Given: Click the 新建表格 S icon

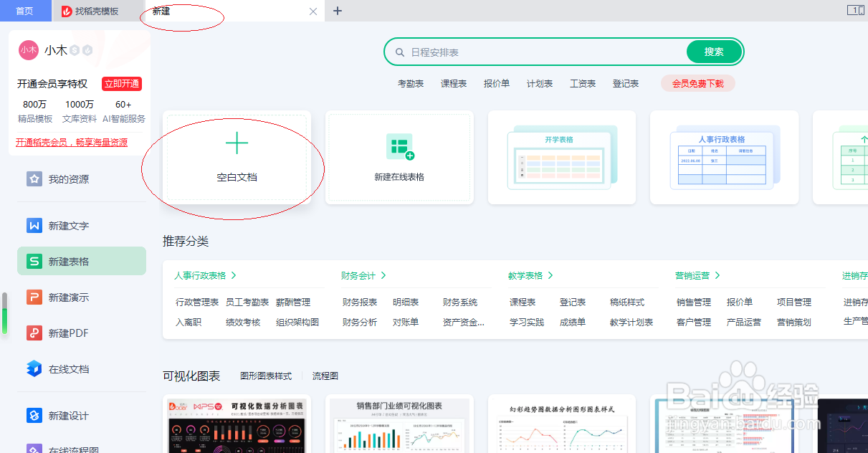Looking at the screenshot, I should coord(34,262).
